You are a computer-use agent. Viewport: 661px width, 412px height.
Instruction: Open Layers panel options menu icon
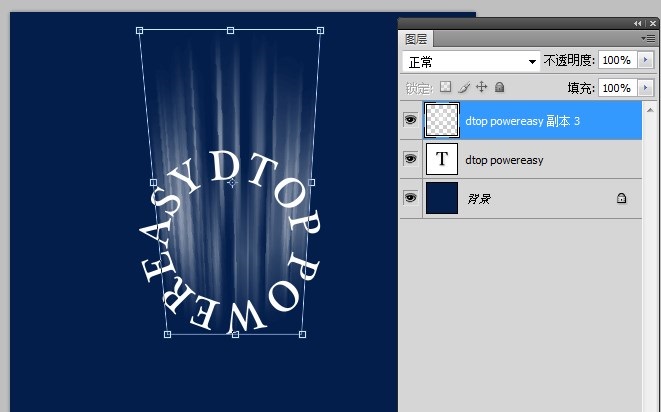pos(648,38)
